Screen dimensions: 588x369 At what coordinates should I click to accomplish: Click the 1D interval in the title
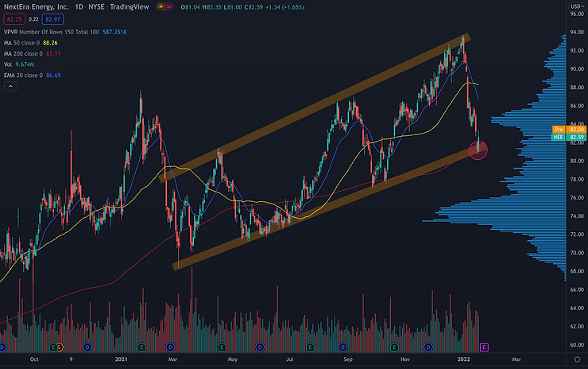[79, 6]
